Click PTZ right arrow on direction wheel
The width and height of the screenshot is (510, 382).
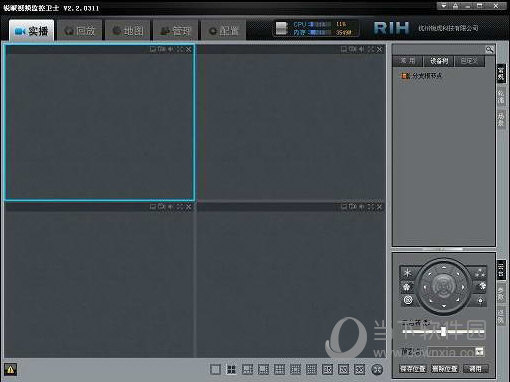(x=463, y=287)
